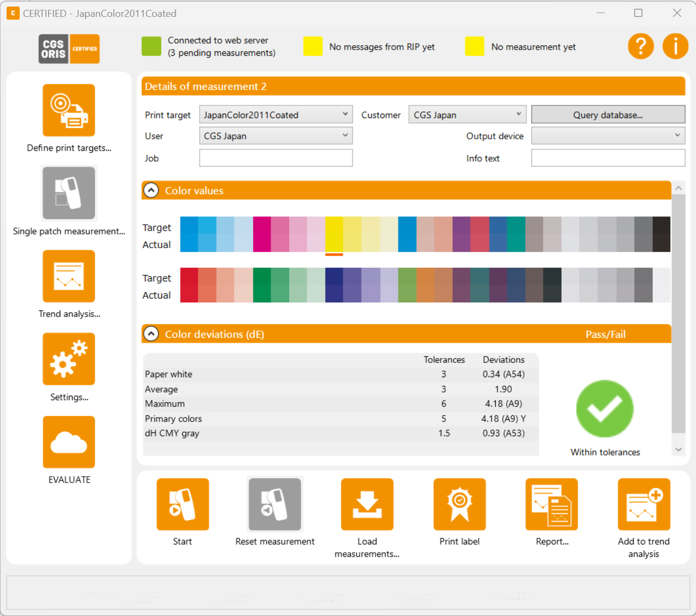Open the Print target dropdown
The height and width of the screenshot is (616, 696).
click(x=276, y=115)
